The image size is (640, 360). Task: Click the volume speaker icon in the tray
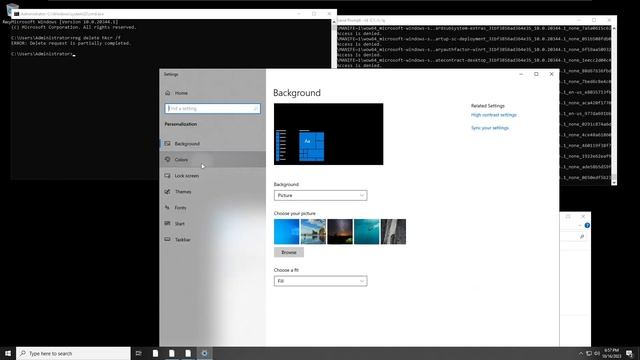[597, 353]
